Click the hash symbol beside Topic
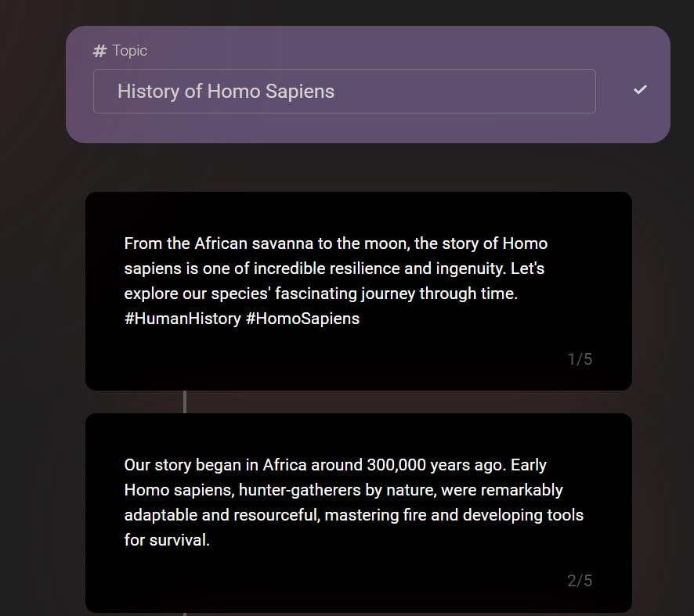This screenshot has height=616, width=694. point(99,51)
